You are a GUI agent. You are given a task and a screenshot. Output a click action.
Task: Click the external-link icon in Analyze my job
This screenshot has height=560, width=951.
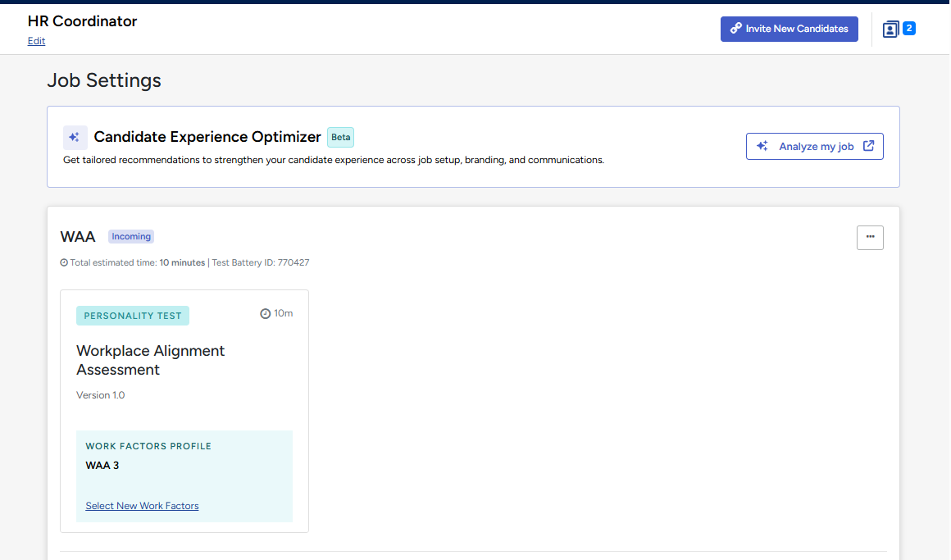pyautogui.click(x=868, y=146)
